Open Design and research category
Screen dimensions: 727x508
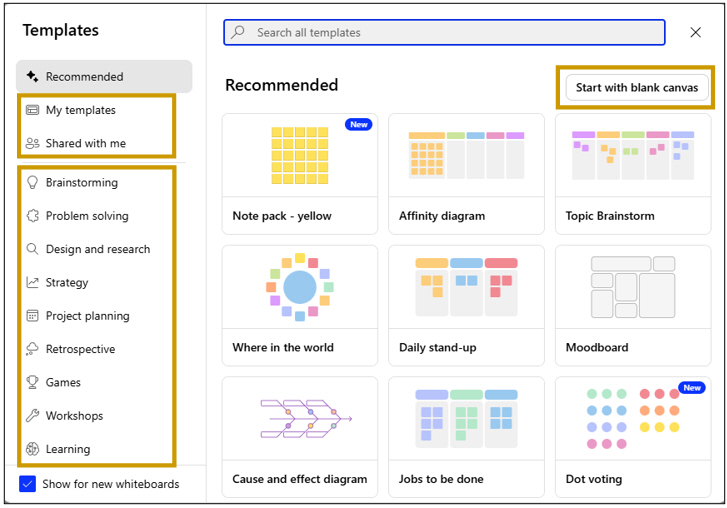[x=98, y=249]
